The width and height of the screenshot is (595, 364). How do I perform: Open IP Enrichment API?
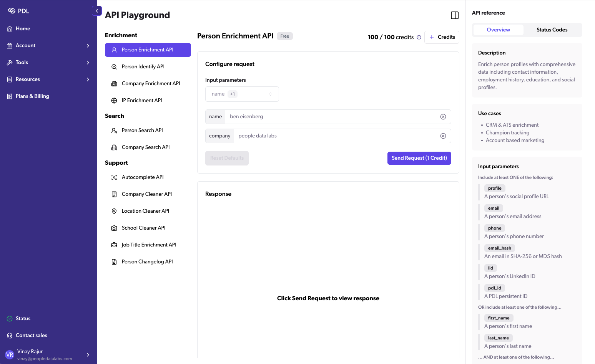[x=148, y=101]
